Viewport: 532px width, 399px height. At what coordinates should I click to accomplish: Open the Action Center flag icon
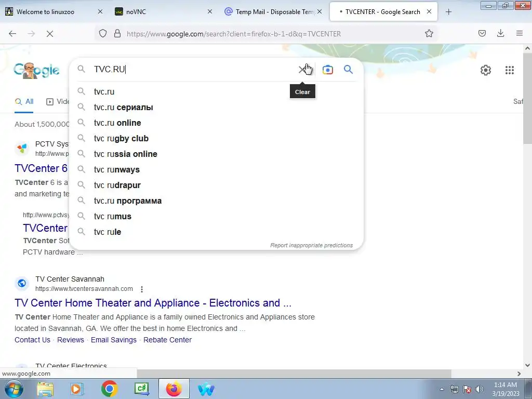[467, 389]
